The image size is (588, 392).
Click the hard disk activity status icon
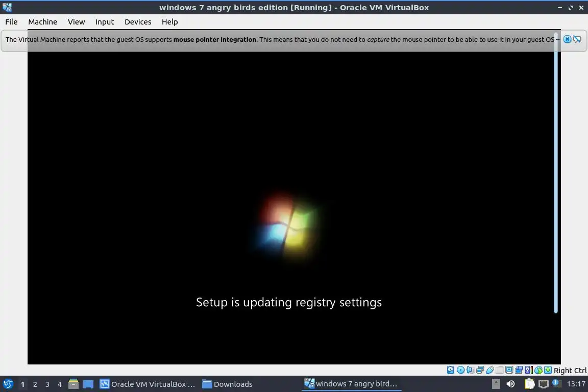point(450,370)
